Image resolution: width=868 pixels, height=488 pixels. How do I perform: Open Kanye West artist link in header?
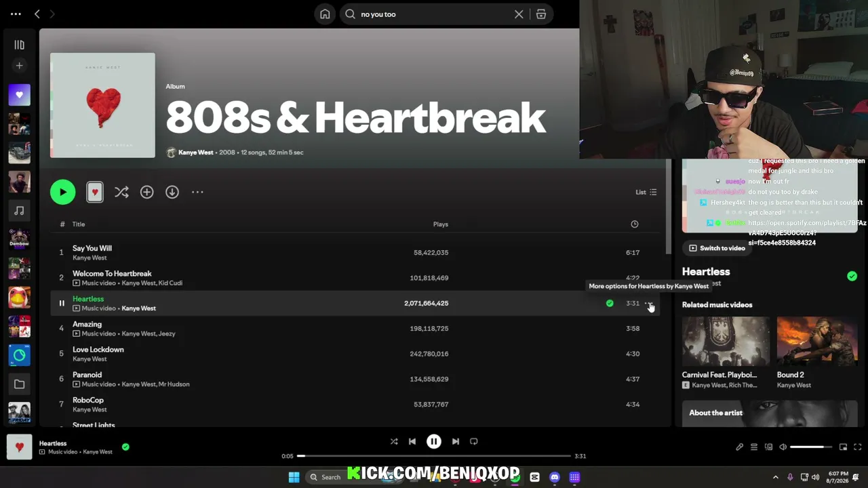pyautogui.click(x=195, y=152)
